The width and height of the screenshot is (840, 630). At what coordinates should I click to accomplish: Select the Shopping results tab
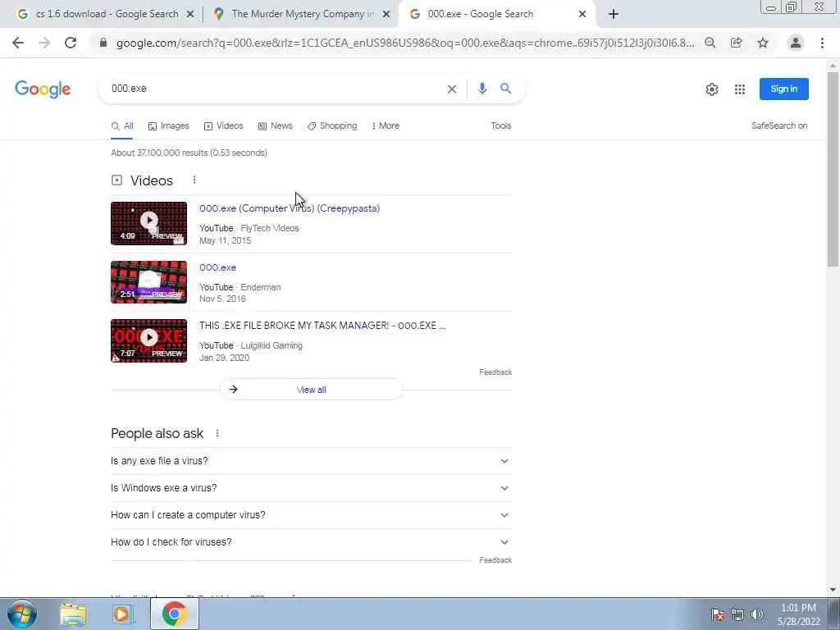tap(332, 126)
